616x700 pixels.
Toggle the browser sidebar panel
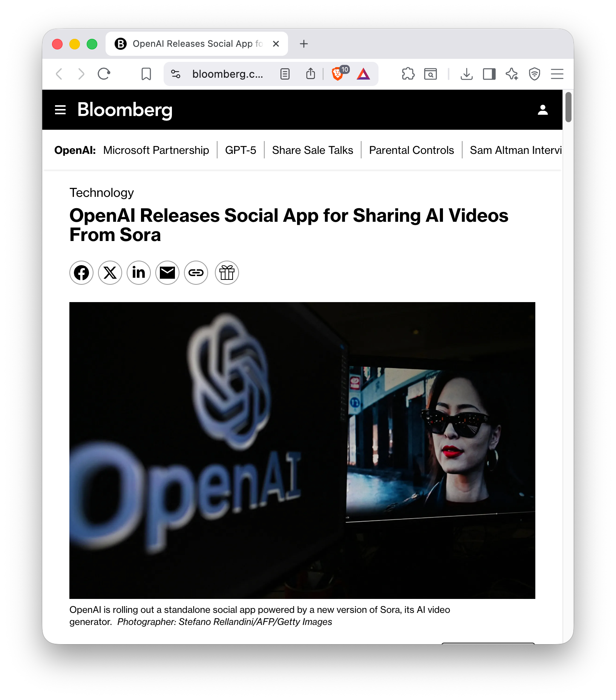click(489, 74)
